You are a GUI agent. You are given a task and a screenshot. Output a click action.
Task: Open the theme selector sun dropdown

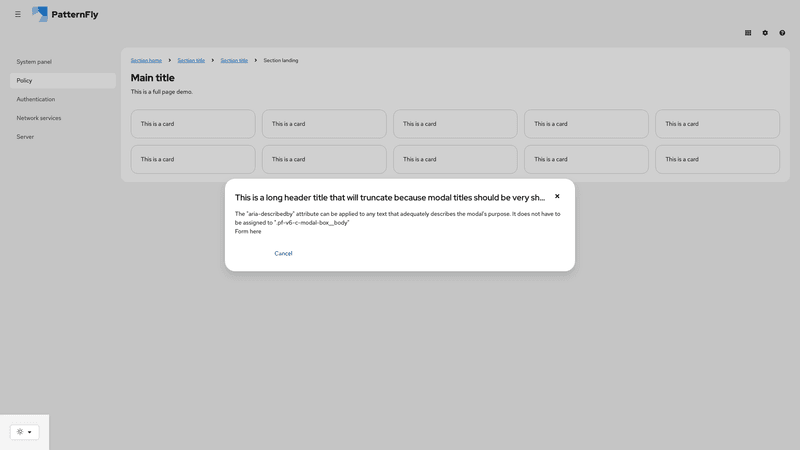[24, 432]
